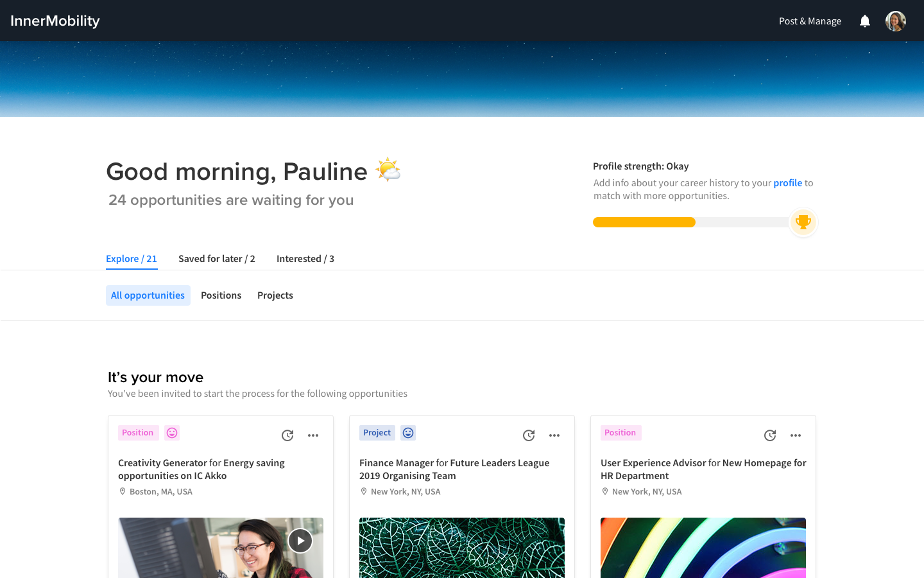Open more options on User Experience Advisor card

(x=796, y=435)
